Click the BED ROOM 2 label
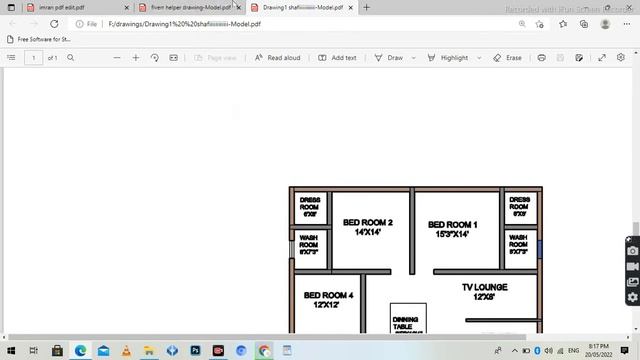640x360 pixels. coord(368,222)
